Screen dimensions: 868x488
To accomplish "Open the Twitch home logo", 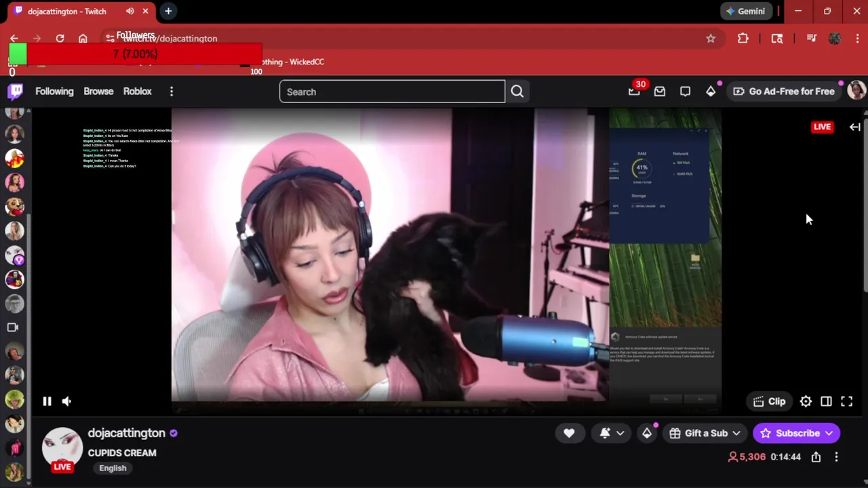I will pos(15,91).
